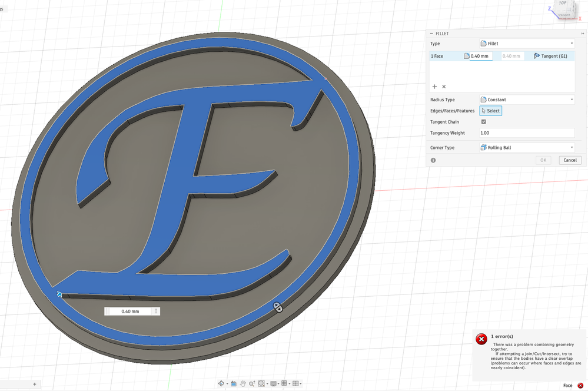588x391 pixels.
Task: Click the Face status error icon
Action: click(580, 385)
